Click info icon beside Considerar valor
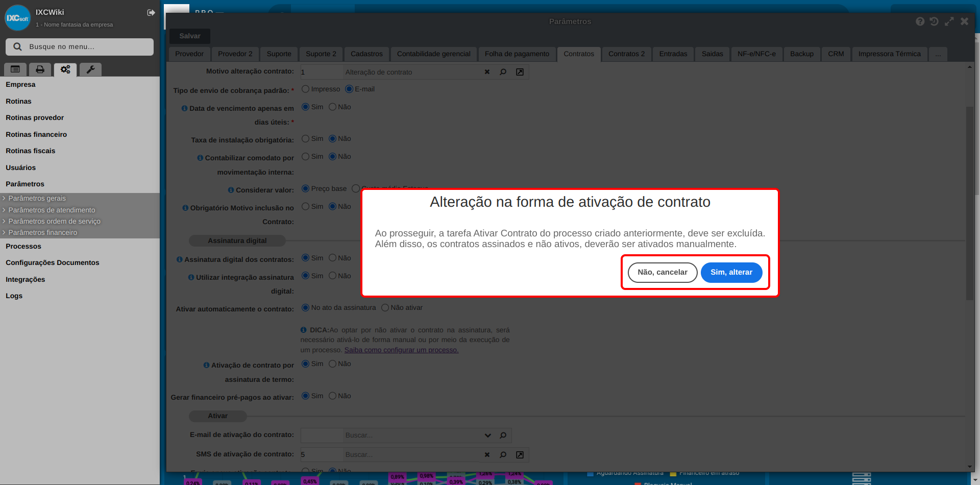The height and width of the screenshot is (485, 980). tap(231, 190)
